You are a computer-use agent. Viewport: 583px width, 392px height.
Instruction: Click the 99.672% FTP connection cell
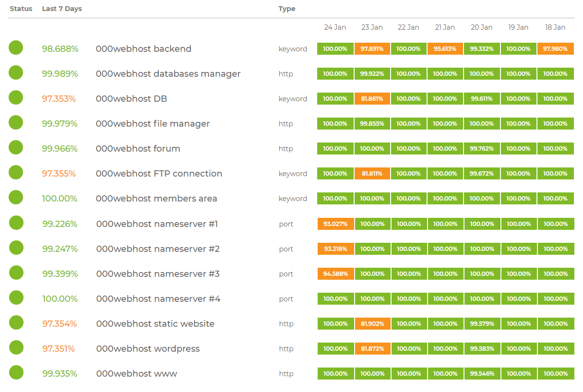(x=482, y=174)
